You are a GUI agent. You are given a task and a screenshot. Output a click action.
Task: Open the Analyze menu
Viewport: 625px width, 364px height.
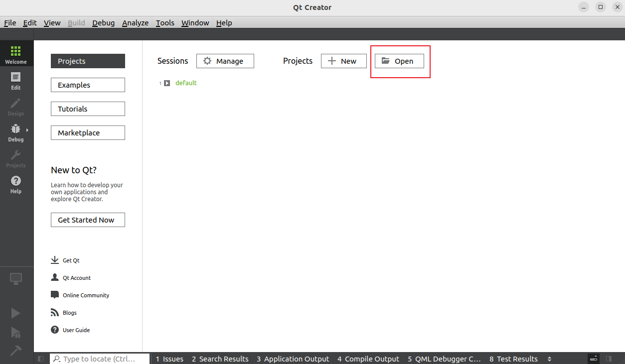[135, 23]
